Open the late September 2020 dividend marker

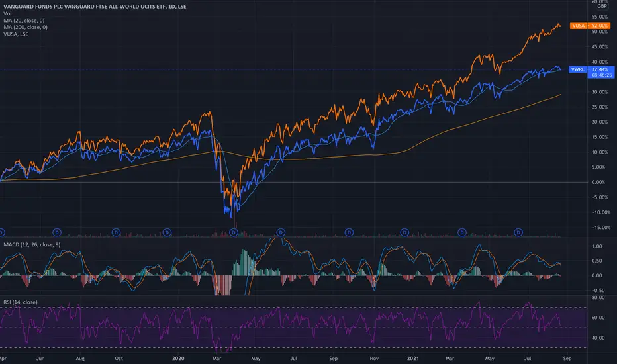[x=349, y=232]
